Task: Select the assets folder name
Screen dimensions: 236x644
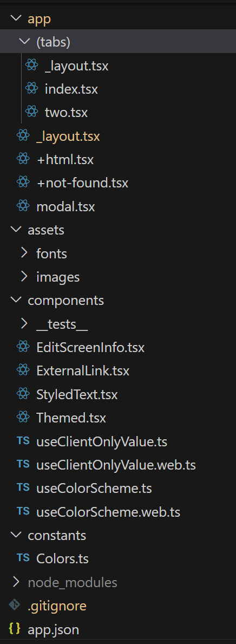Action: coord(46,230)
